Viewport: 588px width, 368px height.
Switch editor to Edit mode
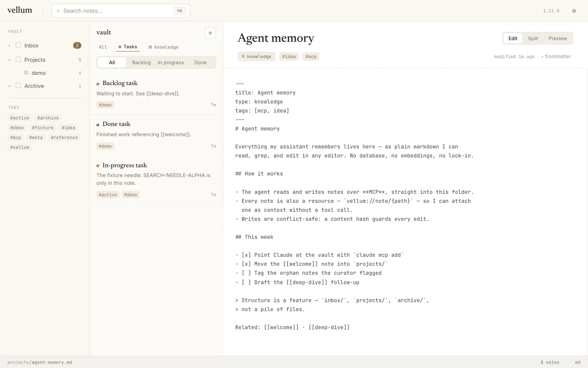tap(513, 38)
